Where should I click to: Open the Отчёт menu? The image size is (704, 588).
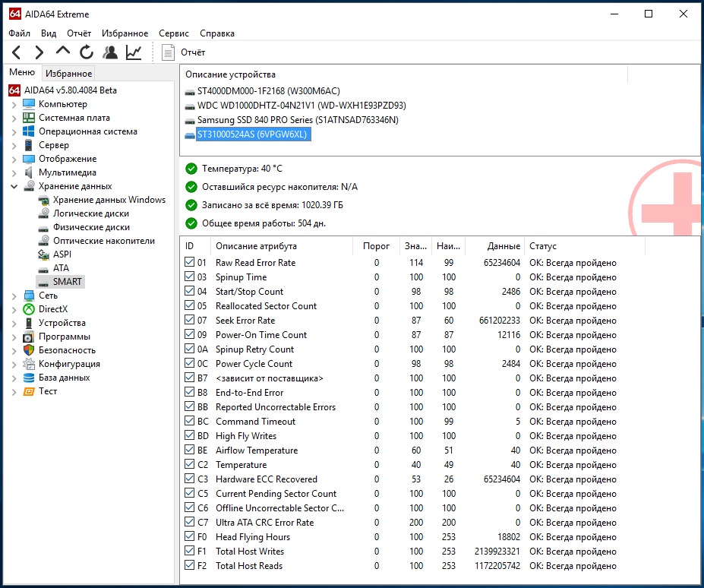point(79,33)
